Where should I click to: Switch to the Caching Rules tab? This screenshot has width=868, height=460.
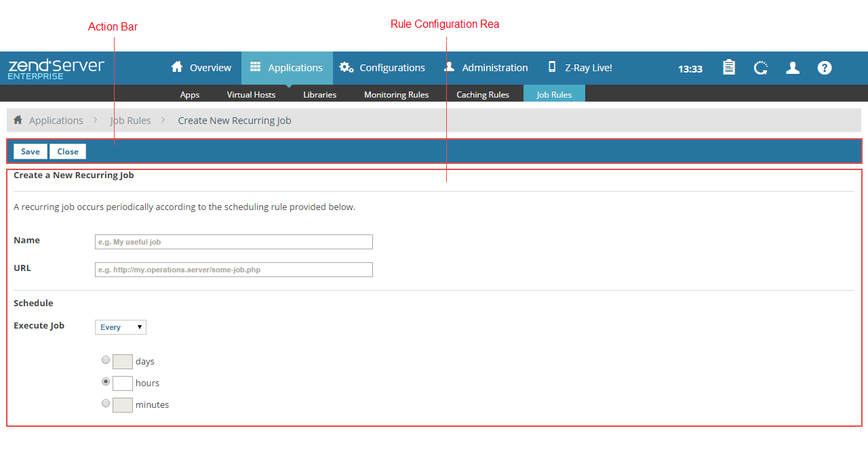482,94
